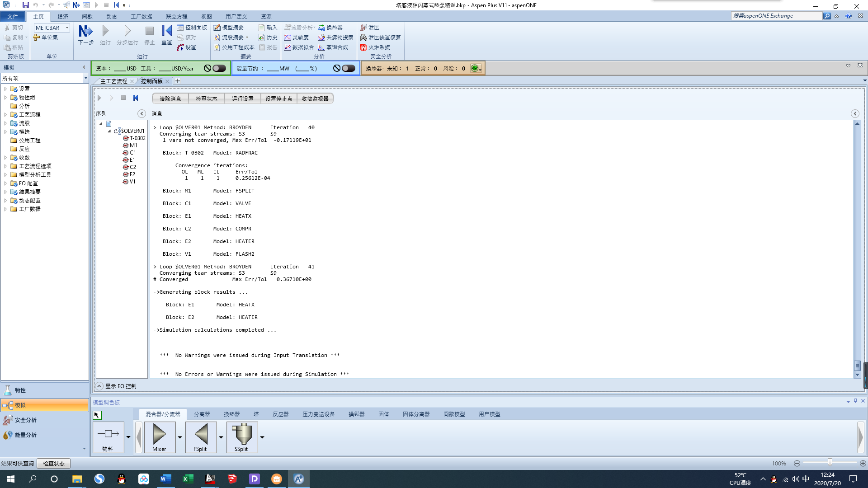Click the 清除消息 button
The image size is (868, 488).
[x=170, y=99]
